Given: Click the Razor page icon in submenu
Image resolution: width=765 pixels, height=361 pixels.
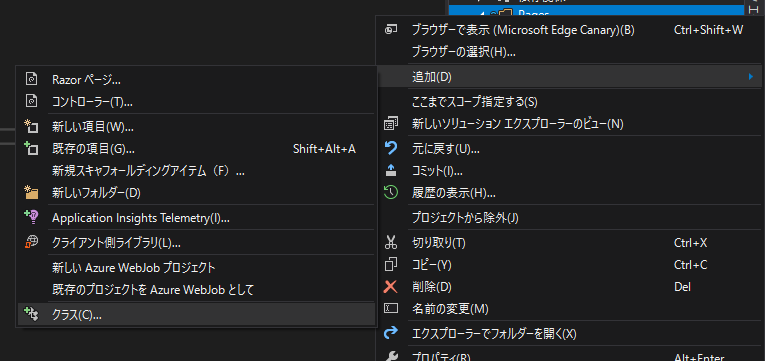Looking at the screenshot, I should click(31, 79).
